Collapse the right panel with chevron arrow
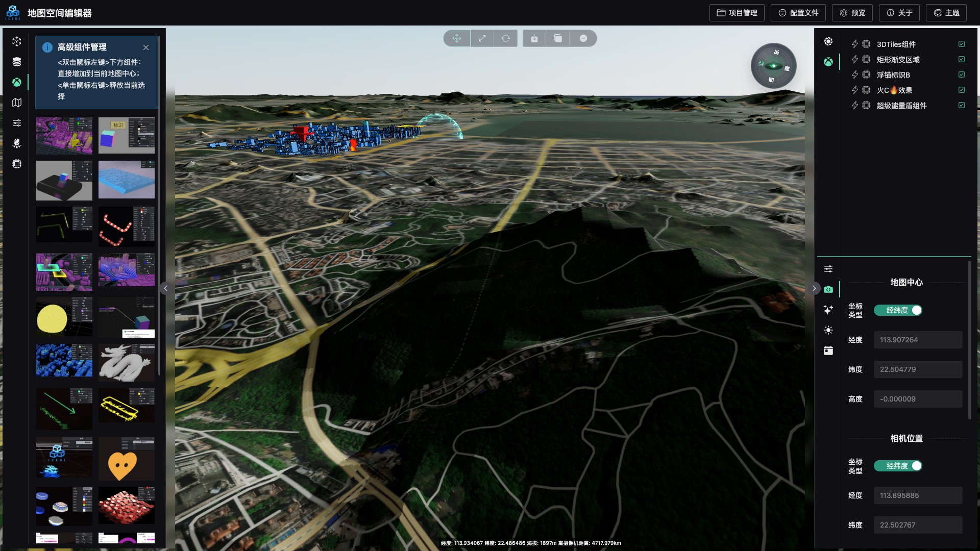The image size is (980, 551). [814, 288]
